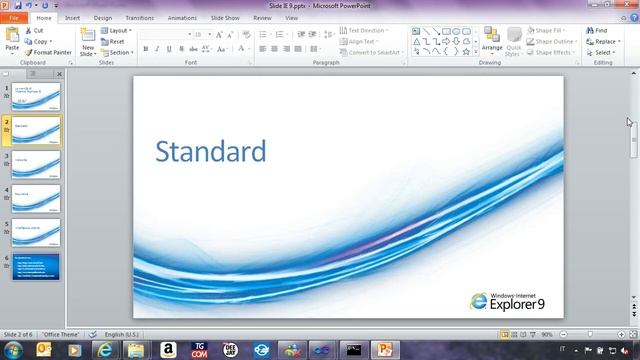Switch to the Review tab

coord(262,18)
